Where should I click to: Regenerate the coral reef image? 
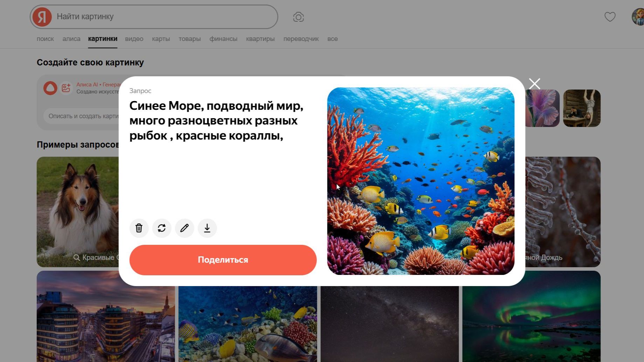click(x=161, y=228)
